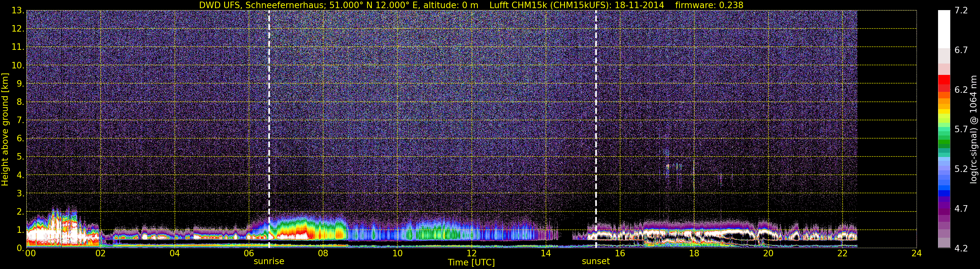Click the plot title text at top

(471, 5)
